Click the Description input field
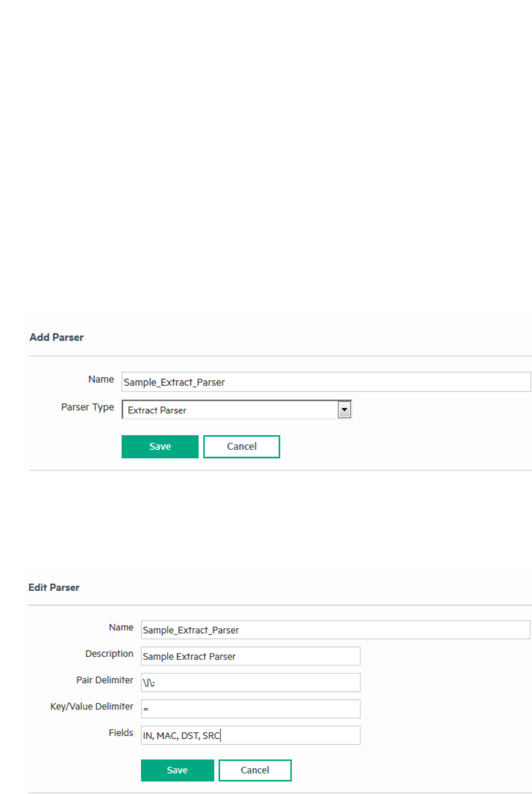The image size is (532, 794). click(250, 657)
